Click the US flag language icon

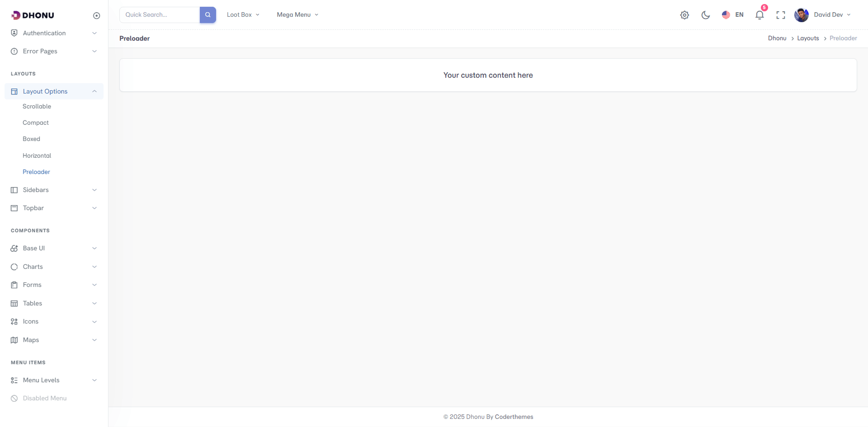tap(726, 15)
